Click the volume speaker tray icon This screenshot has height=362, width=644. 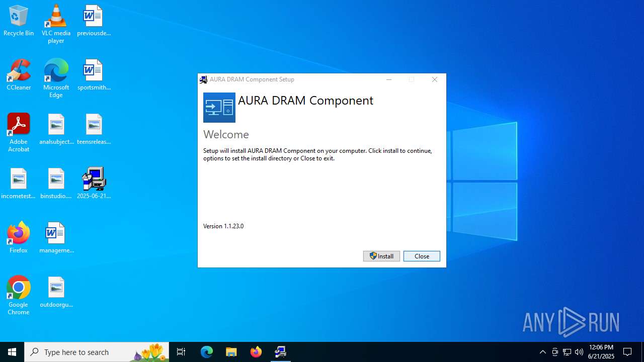[x=579, y=352]
